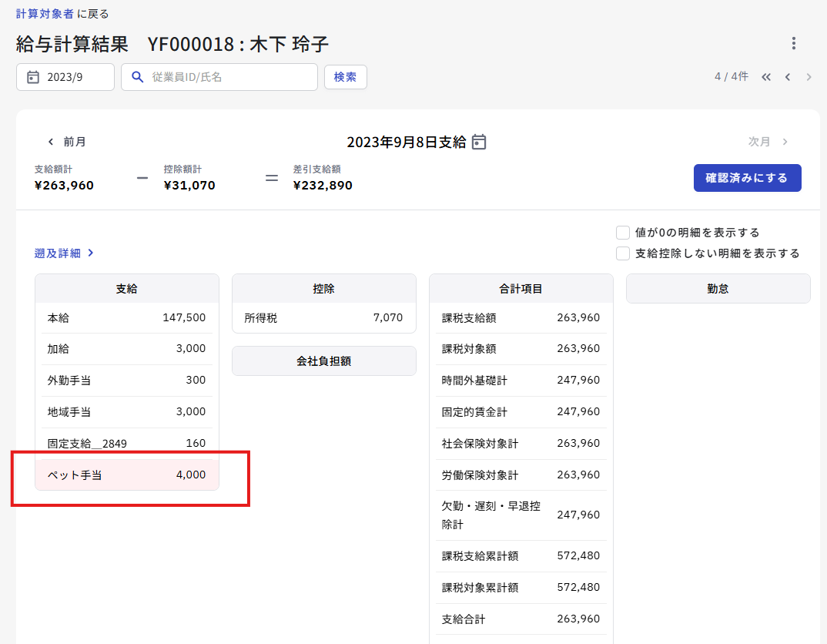The width and height of the screenshot is (827, 644).
Task: Click 欠勤・遅刻・早退控除計 row
Action: (x=521, y=515)
